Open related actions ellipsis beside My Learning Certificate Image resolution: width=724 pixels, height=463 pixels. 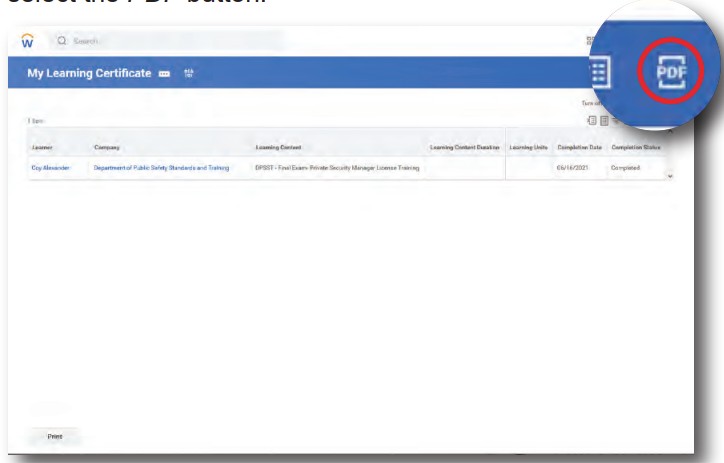[x=164, y=74]
